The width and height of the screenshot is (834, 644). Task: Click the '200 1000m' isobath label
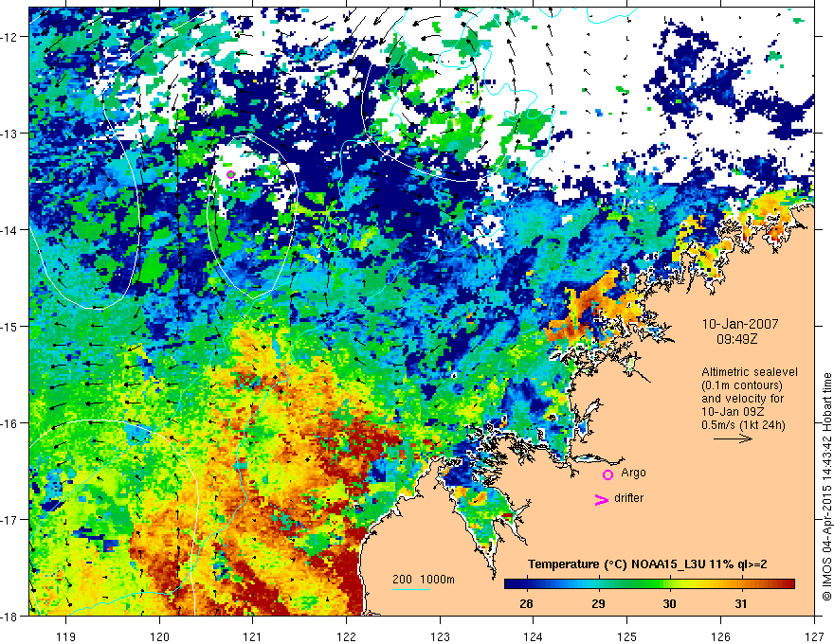(424, 580)
